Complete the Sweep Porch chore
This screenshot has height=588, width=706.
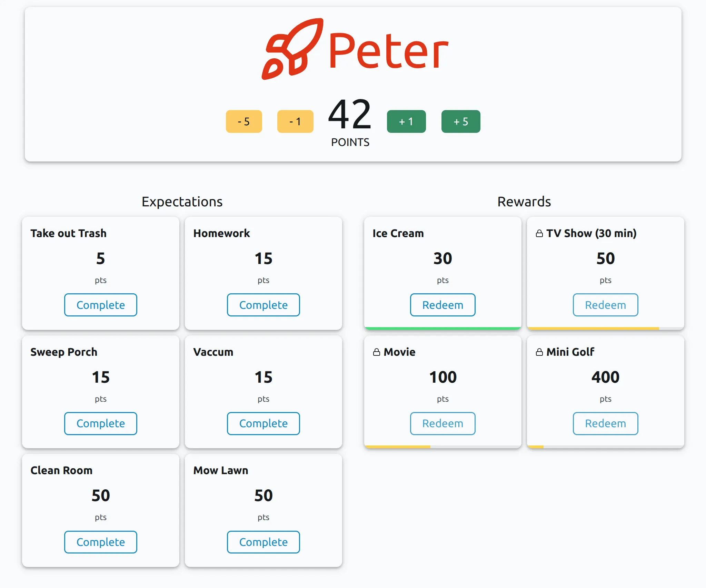(x=100, y=423)
